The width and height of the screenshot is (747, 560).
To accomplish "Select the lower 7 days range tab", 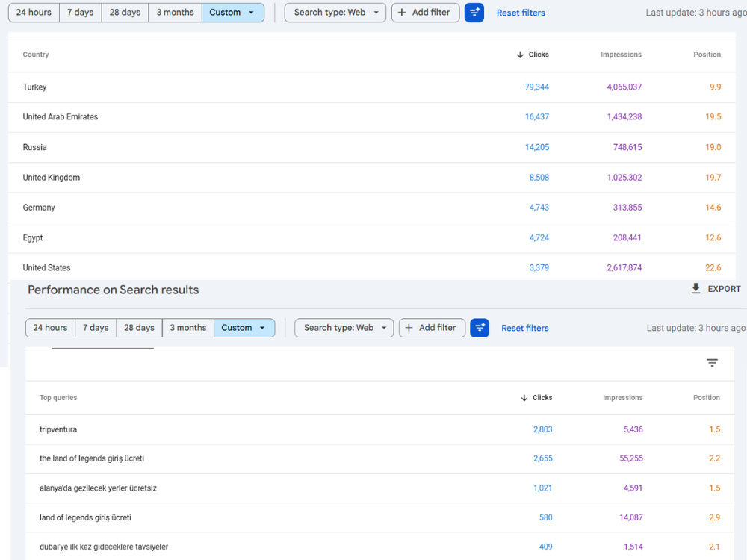I will (96, 328).
